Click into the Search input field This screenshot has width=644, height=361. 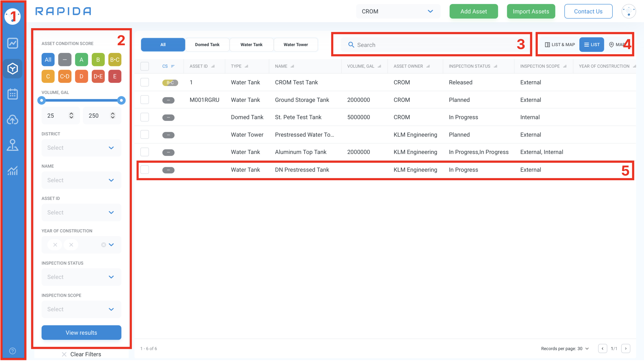click(431, 45)
